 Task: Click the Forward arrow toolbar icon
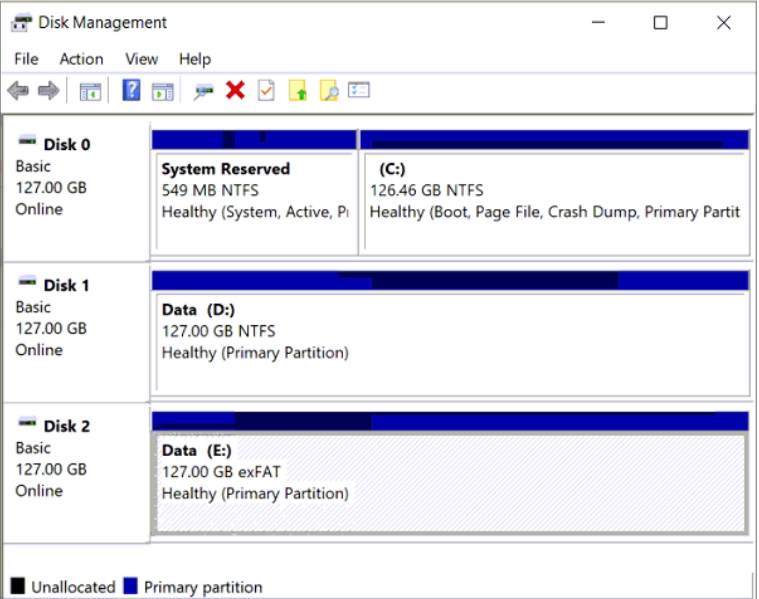coord(48,91)
